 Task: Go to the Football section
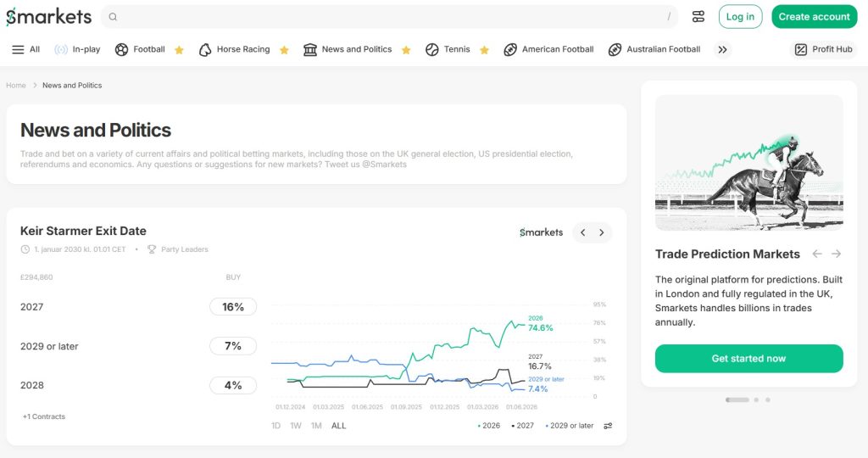coord(141,49)
